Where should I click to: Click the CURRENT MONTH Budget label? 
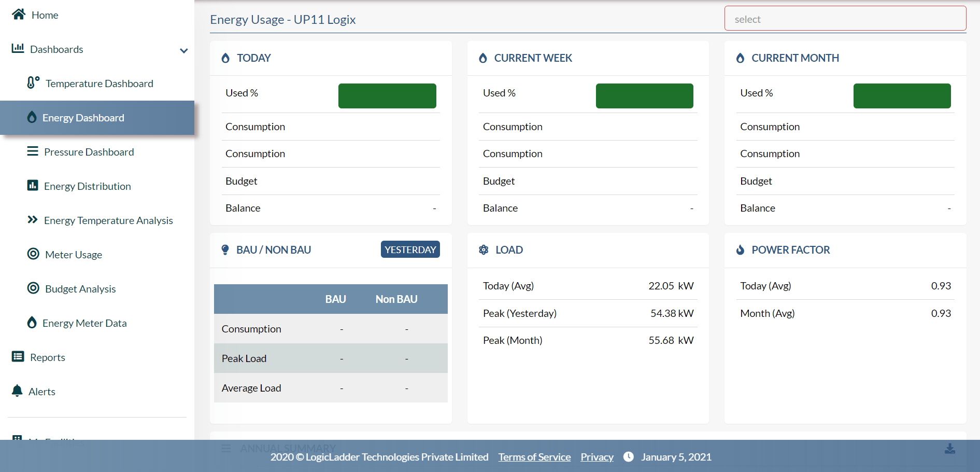756,181
